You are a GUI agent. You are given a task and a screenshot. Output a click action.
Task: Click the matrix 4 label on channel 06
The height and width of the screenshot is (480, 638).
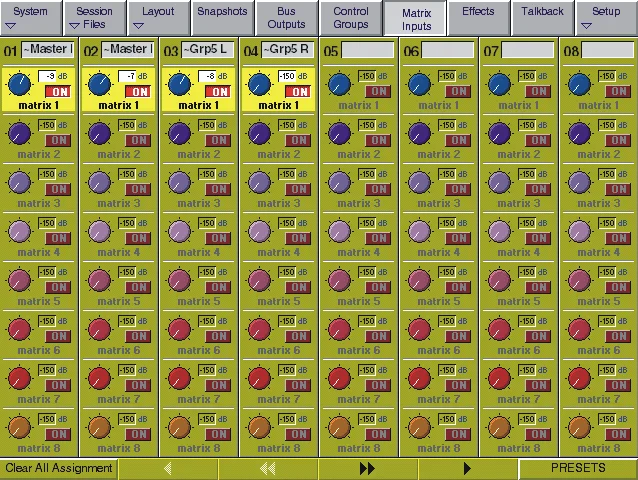click(x=439, y=252)
